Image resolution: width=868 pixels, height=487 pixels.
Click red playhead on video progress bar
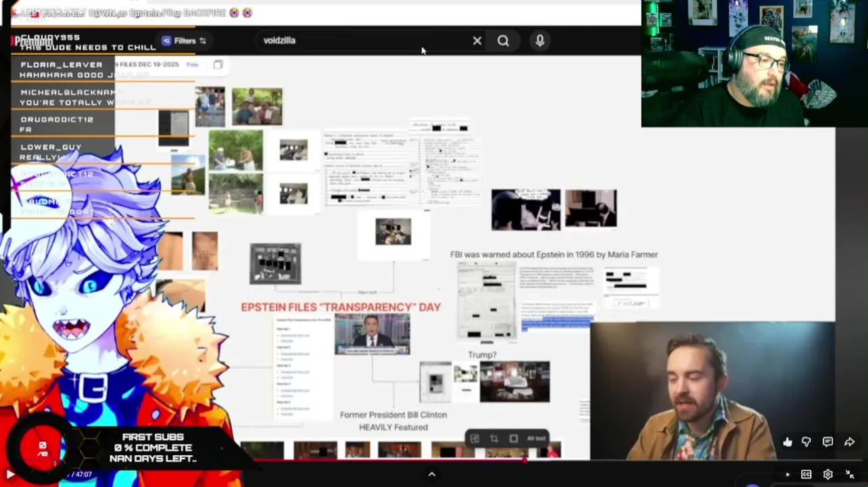[x=525, y=460]
